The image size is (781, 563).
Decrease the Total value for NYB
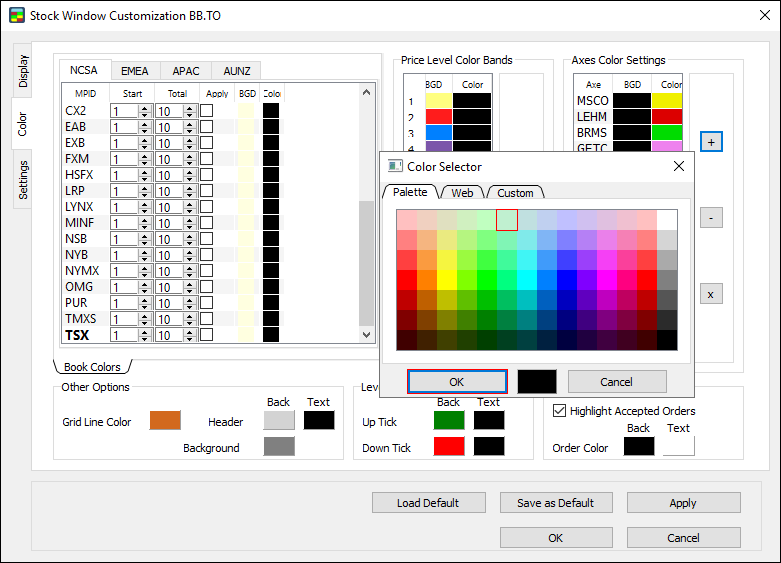(191, 258)
